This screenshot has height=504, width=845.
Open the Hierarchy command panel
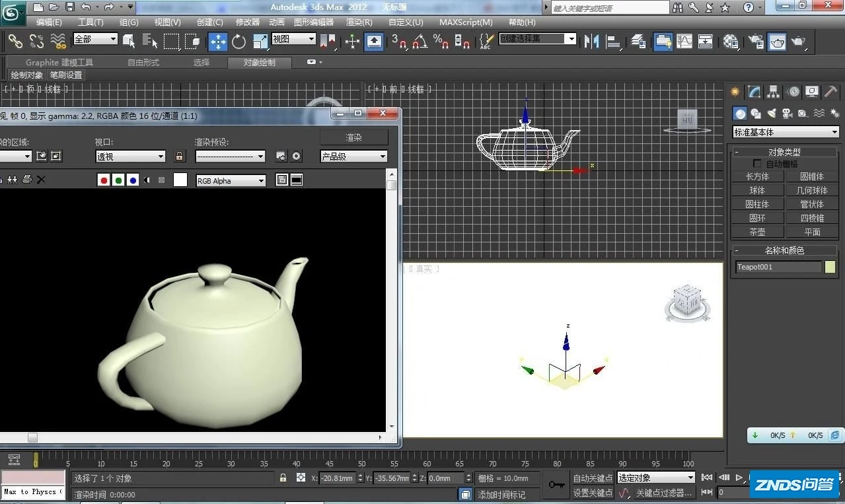(x=773, y=92)
